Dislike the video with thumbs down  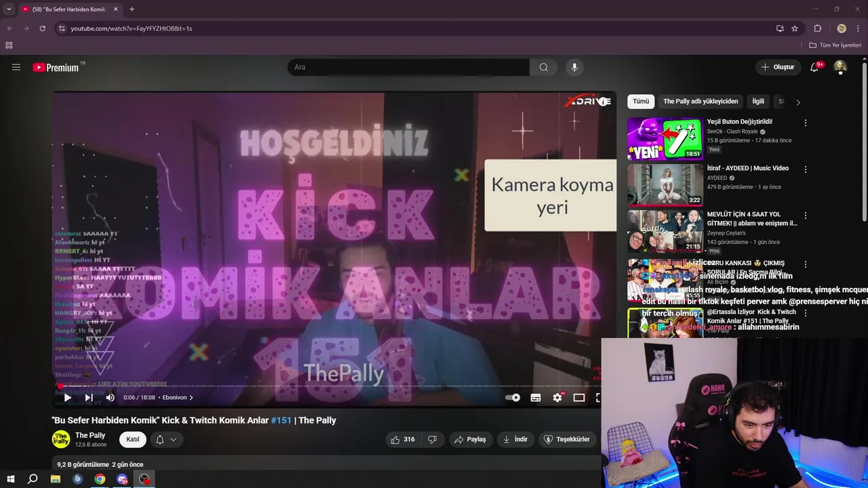432,439
